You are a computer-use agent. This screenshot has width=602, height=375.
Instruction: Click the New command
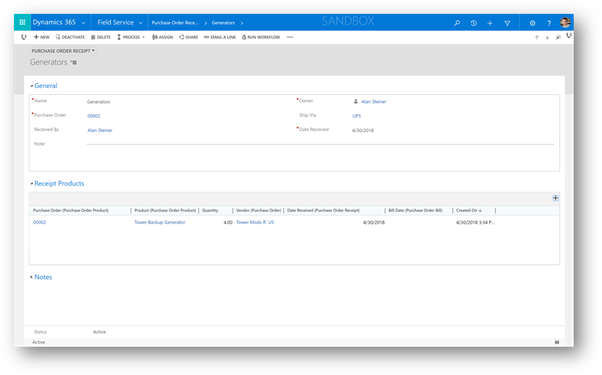41,37
